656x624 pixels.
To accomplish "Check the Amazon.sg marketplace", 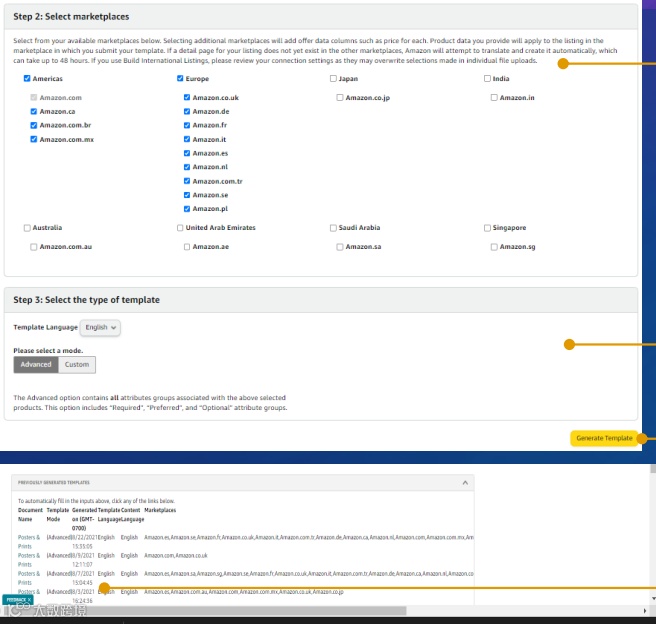I will 494,247.
